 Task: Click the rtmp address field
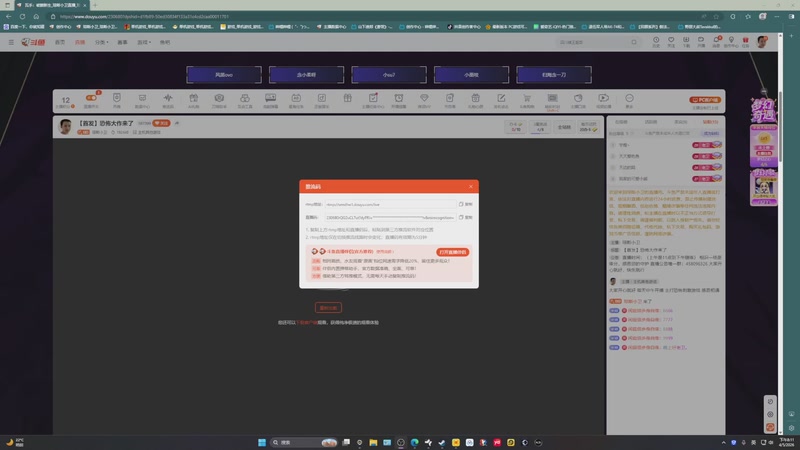coord(390,204)
